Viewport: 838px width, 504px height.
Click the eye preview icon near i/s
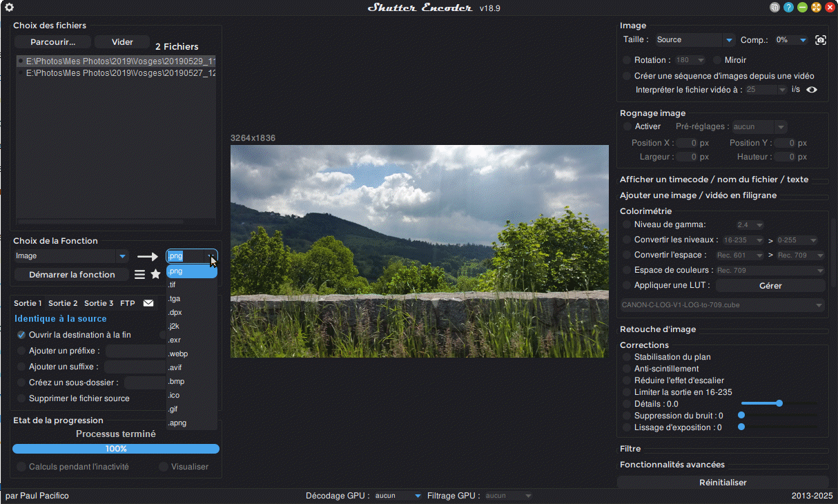coord(812,90)
